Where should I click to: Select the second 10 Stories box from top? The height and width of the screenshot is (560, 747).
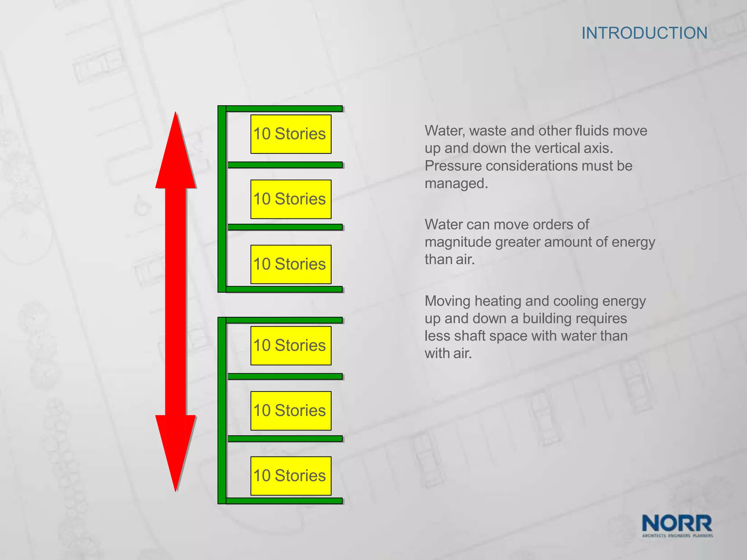[x=291, y=199]
